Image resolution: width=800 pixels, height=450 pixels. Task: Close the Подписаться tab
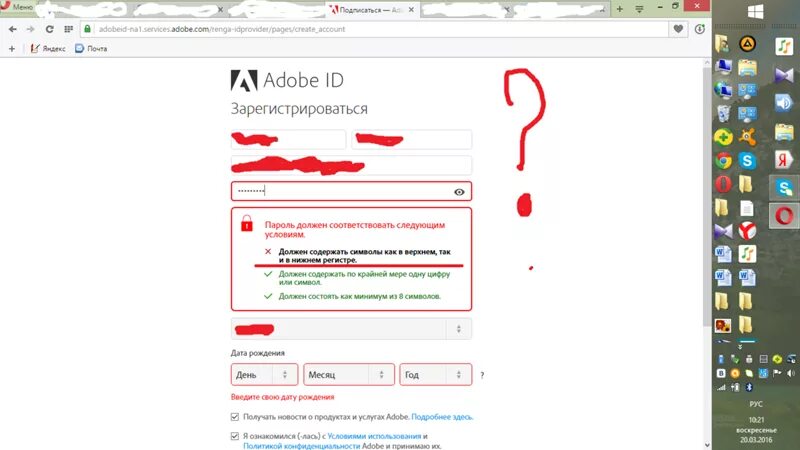[x=411, y=10]
